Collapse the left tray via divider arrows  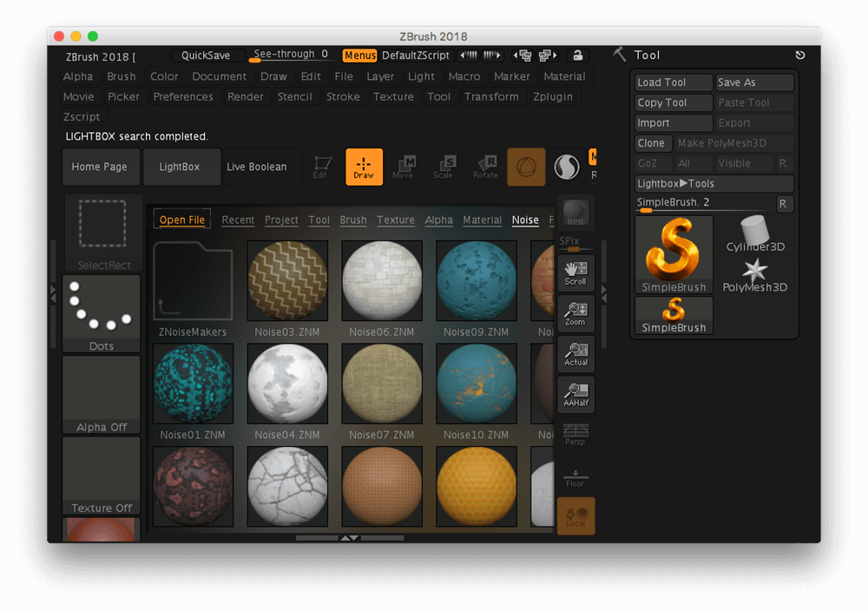tap(53, 294)
